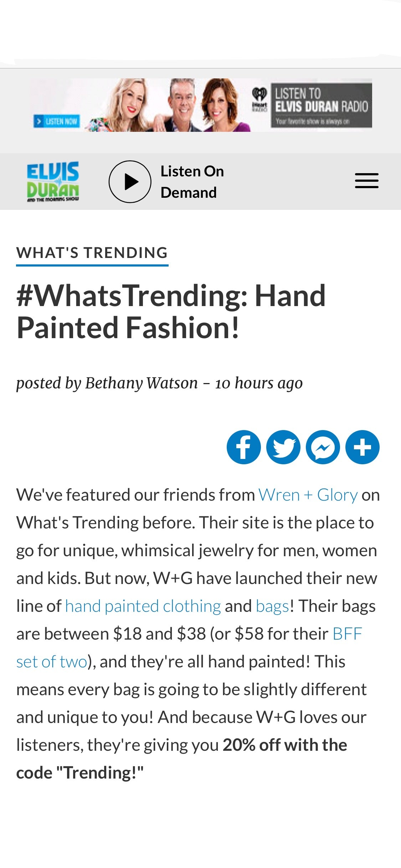401x868 pixels.
Task: Share the article on Twitter
Action: coord(283,447)
